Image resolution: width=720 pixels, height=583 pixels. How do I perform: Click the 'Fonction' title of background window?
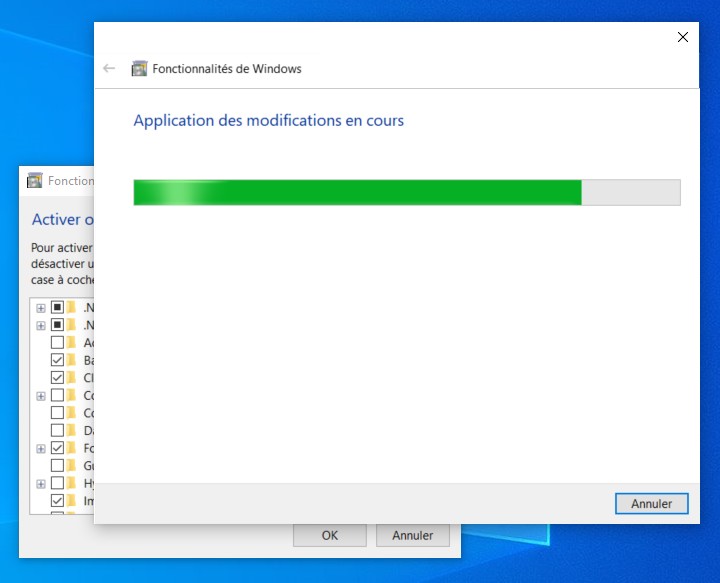coord(71,181)
